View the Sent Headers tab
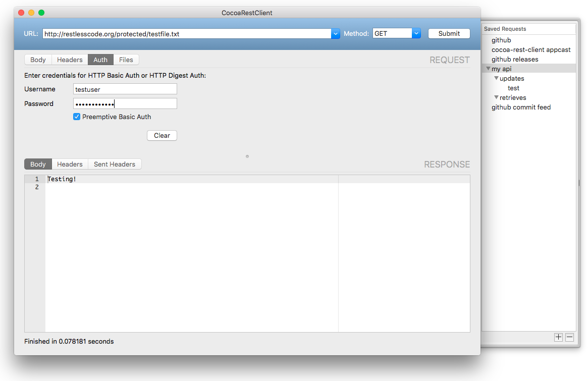This screenshot has width=588, height=381. 115,164
